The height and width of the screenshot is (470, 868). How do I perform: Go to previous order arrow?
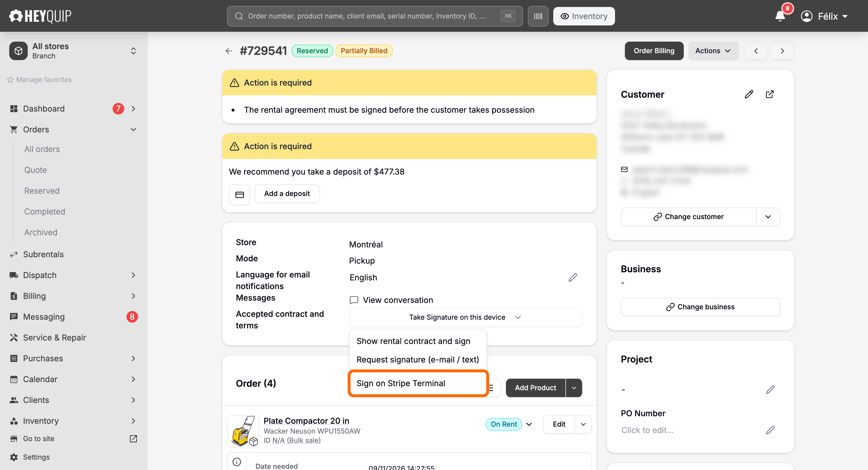tap(756, 51)
